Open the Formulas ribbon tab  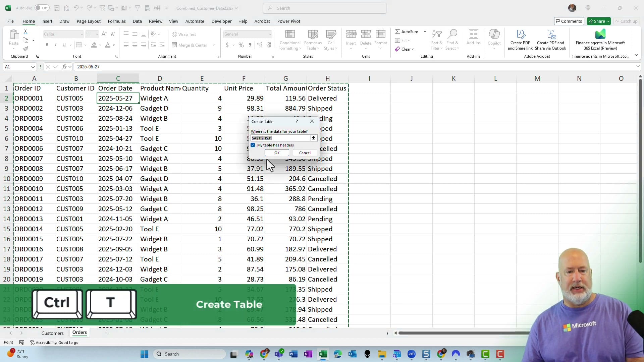click(117, 21)
